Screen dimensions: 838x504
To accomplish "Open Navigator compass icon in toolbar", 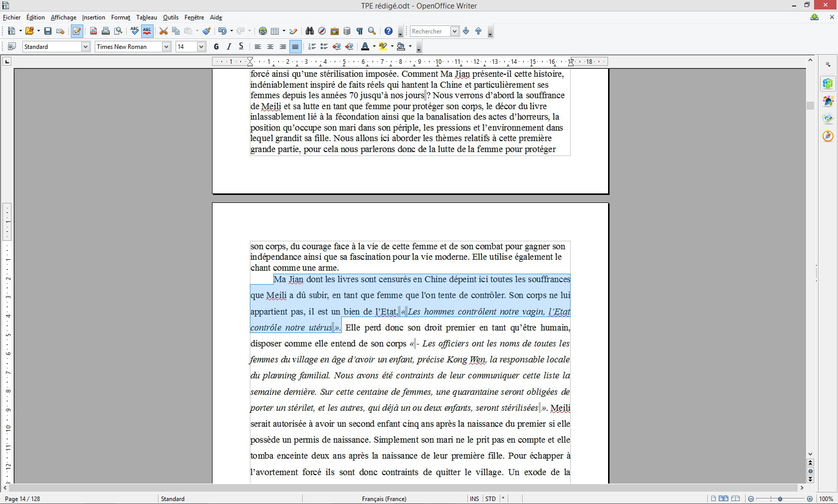I will 322,31.
